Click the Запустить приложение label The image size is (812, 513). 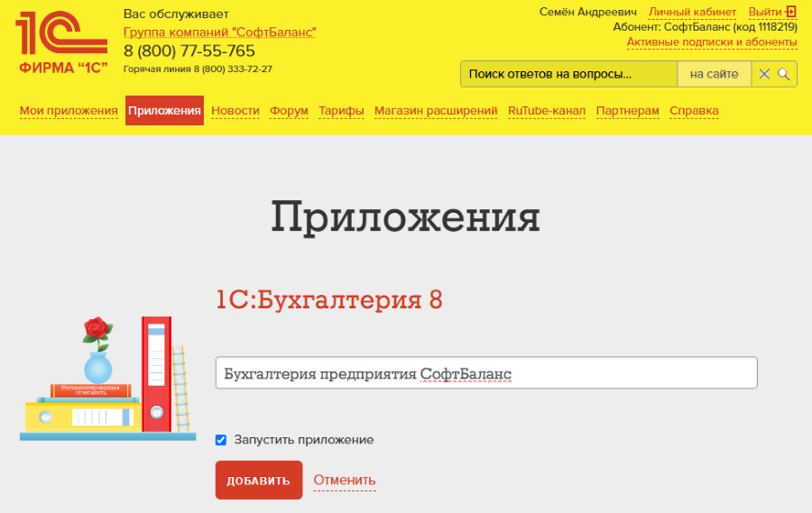pos(303,440)
